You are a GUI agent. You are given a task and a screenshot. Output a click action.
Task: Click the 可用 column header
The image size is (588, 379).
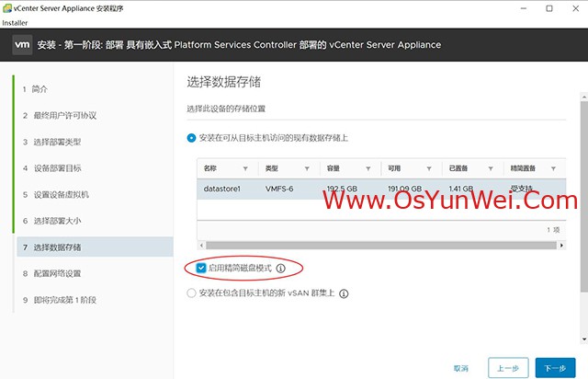pyautogui.click(x=394, y=168)
